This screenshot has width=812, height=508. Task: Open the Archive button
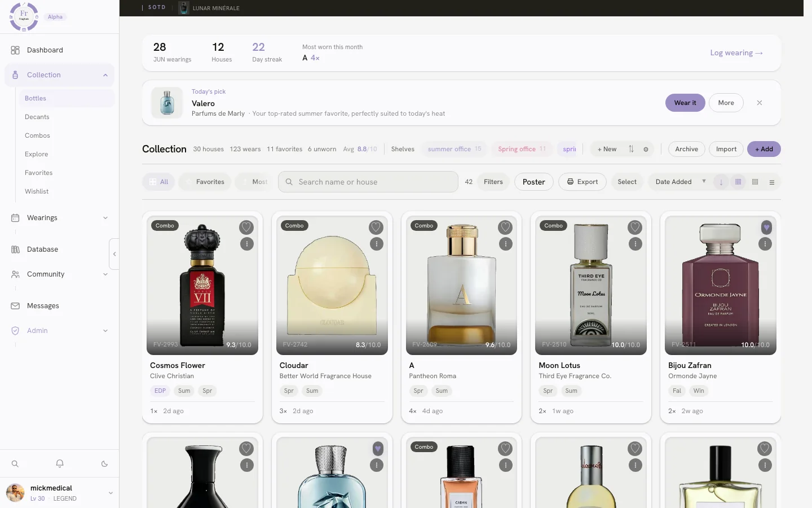coord(686,149)
